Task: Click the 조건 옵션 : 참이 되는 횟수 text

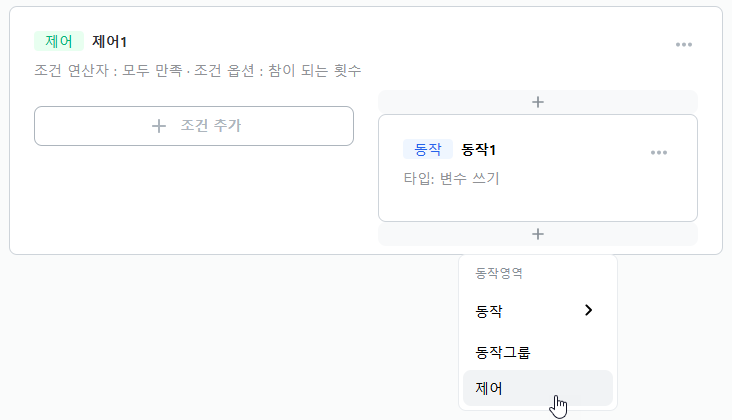Action: tap(277, 70)
